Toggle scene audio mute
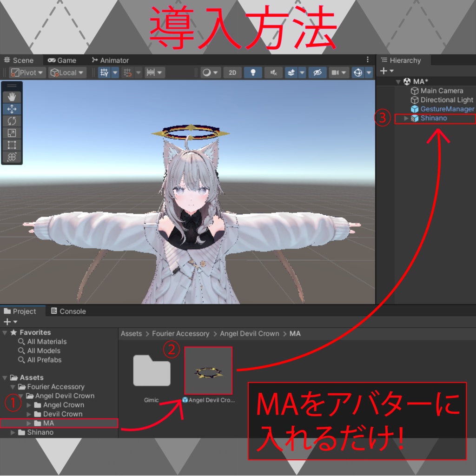Viewport: 476px width, 476px height. tap(273, 73)
